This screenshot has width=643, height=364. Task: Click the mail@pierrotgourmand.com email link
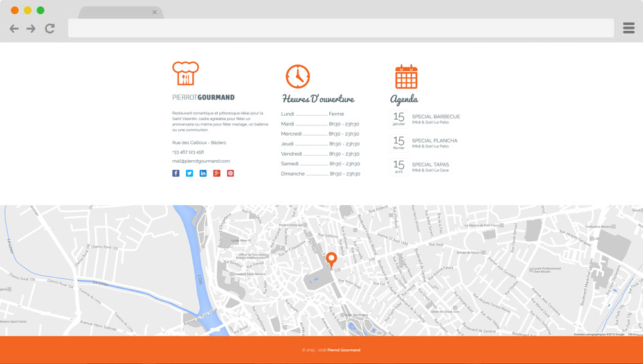click(201, 161)
